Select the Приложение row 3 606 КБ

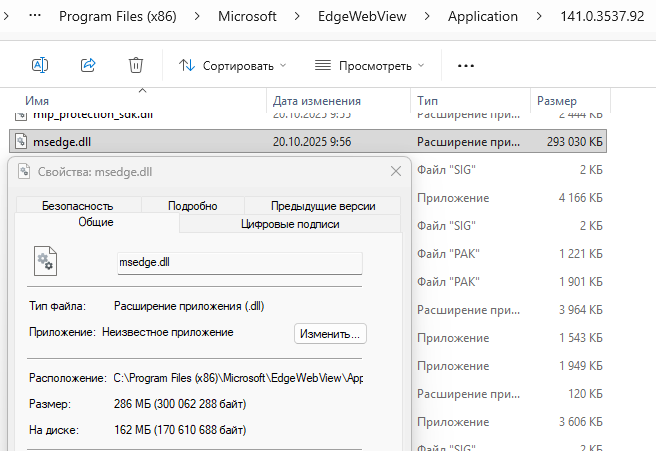pos(510,422)
